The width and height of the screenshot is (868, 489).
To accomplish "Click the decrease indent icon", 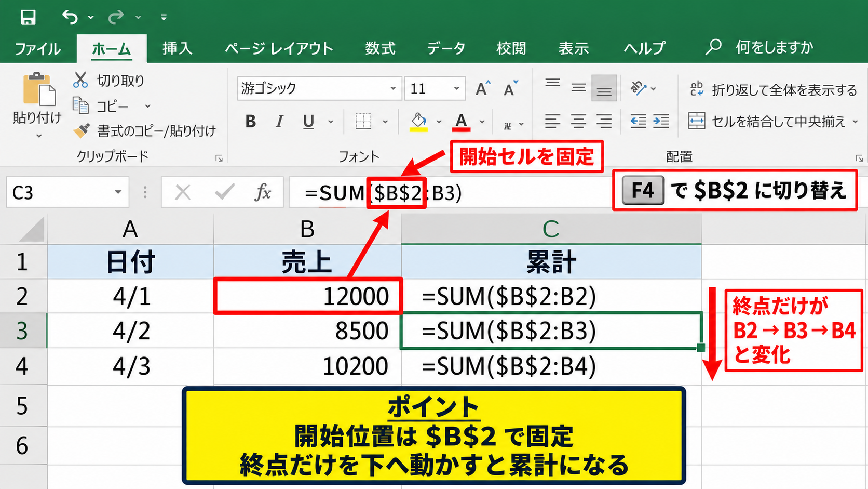I will point(638,122).
